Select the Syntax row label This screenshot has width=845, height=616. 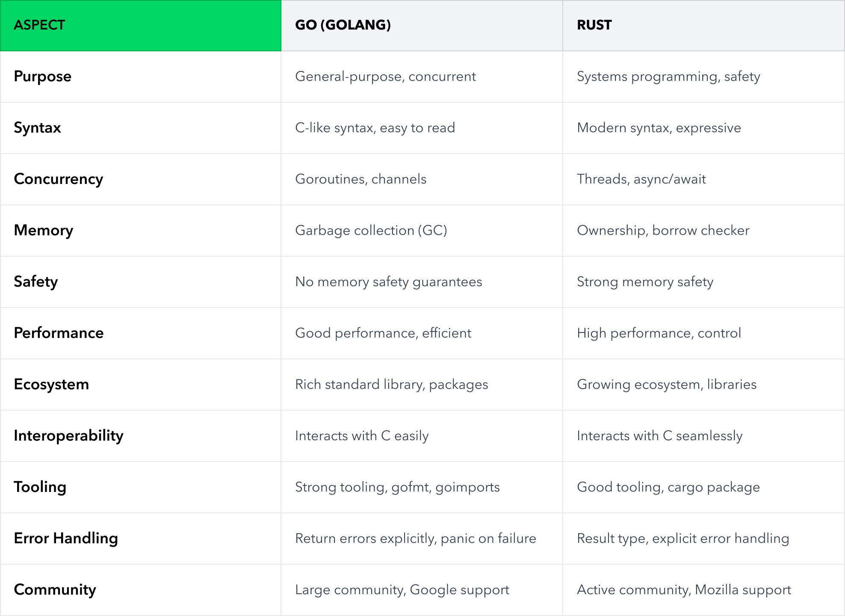(x=38, y=128)
